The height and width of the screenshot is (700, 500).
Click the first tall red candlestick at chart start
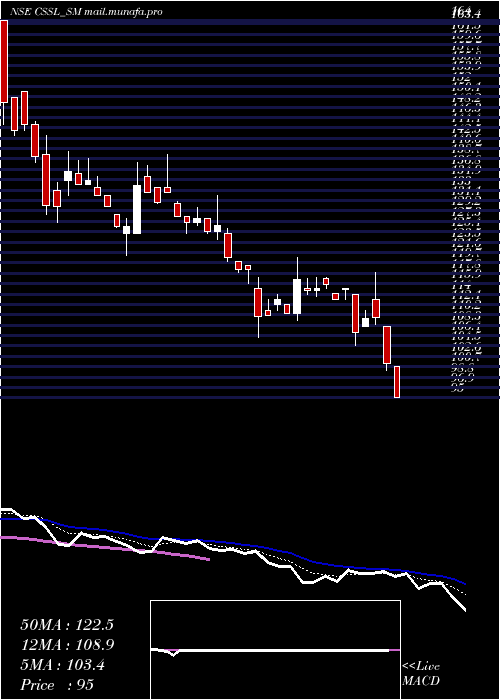click(x=4, y=62)
